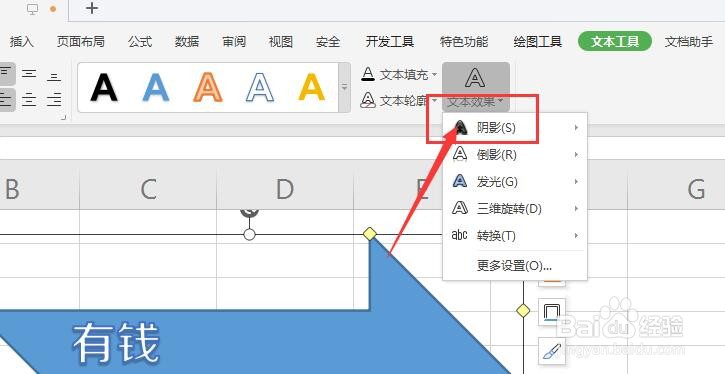Click the 发光 glow A icon
This screenshot has width=725, height=374.
460,181
